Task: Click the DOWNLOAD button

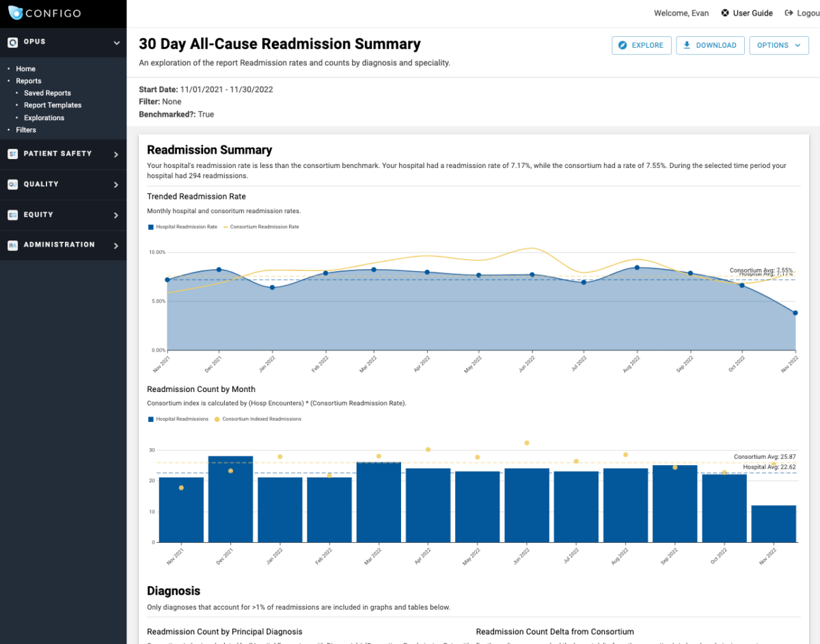Action: coord(710,45)
